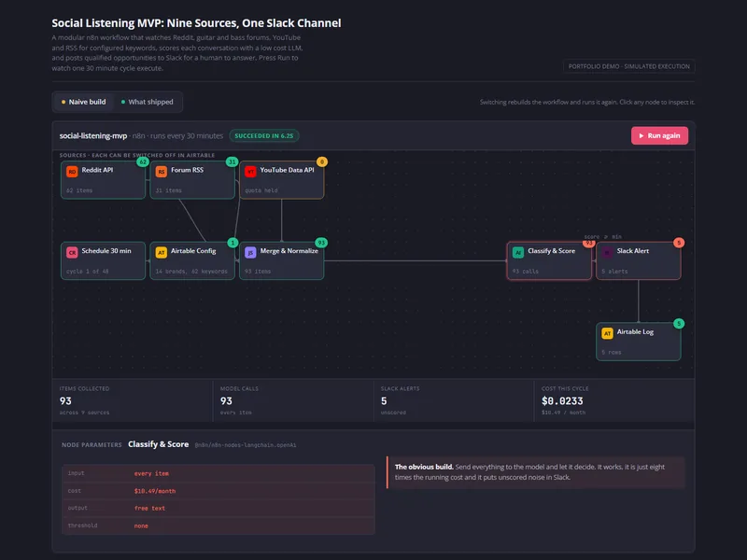Click 'cycle 1 of 48' on Schedule node

pos(87,272)
